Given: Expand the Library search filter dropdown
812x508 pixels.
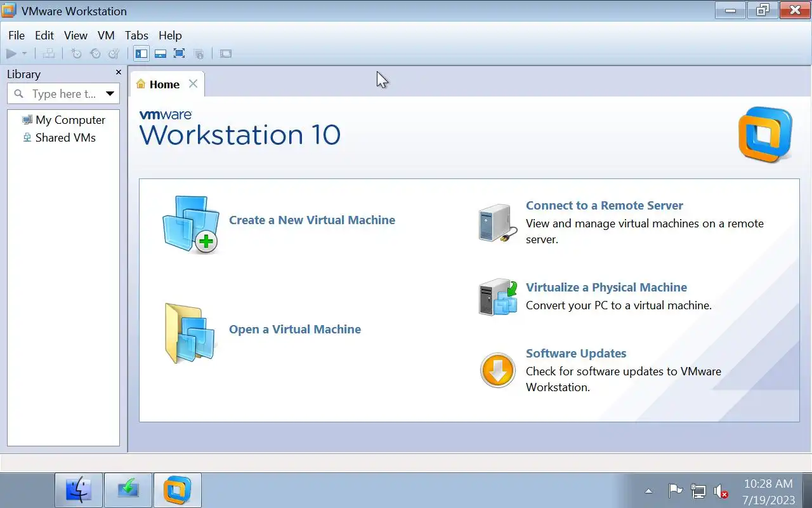Looking at the screenshot, I should [x=110, y=94].
